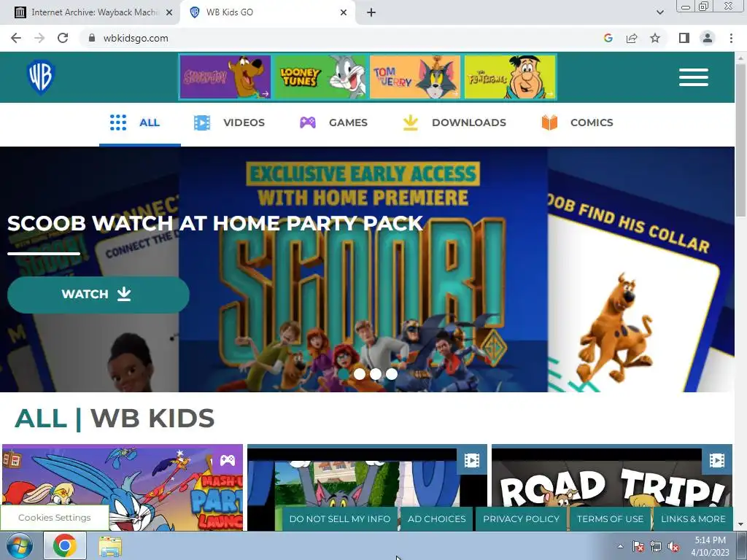Open the Chrome profile menu
The image size is (747, 560).
pyautogui.click(x=708, y=38)
